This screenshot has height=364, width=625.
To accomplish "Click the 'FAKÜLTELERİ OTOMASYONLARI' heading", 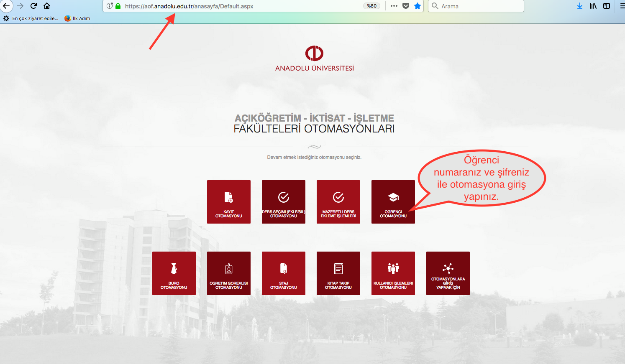I will click(314, 129).
